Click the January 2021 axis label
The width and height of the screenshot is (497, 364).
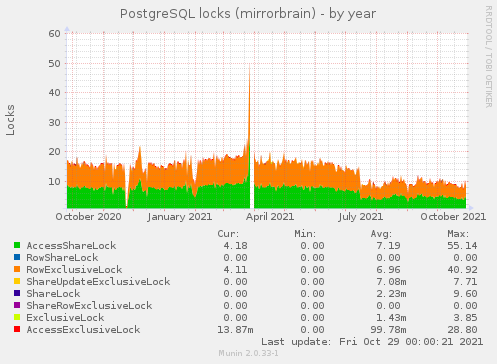[180, 217]
